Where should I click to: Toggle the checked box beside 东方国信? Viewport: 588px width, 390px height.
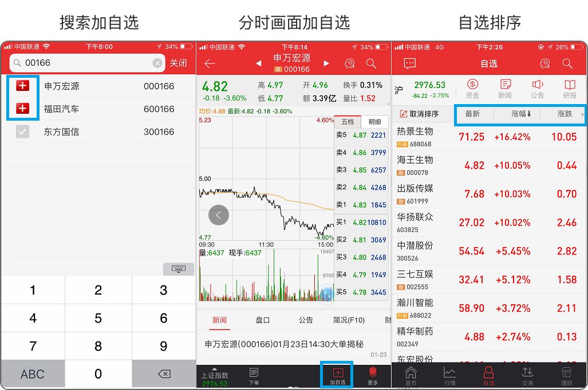click(22, 132)
